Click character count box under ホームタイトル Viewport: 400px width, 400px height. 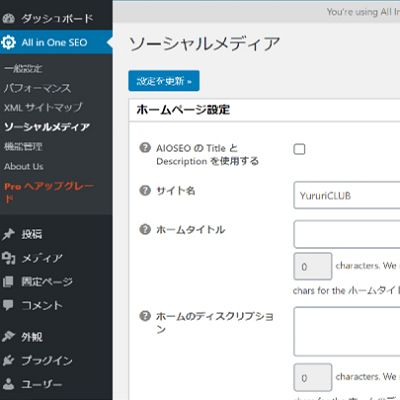click(x=313, y=266)
